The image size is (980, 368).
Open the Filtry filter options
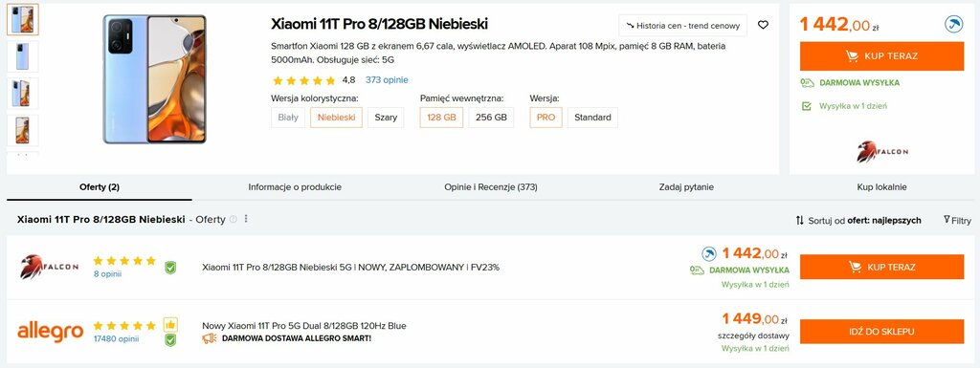pyautogui.click(x=957, y=220)
